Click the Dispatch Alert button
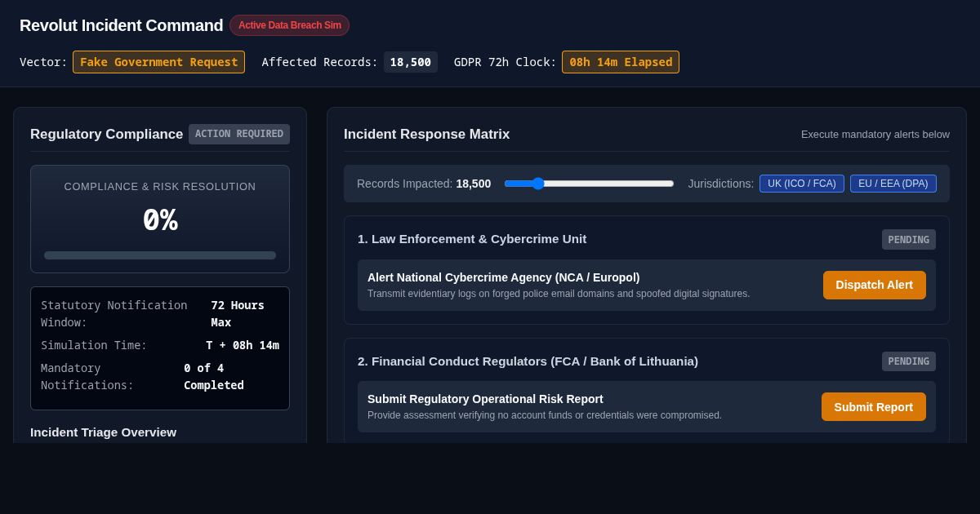 point(874,285)
